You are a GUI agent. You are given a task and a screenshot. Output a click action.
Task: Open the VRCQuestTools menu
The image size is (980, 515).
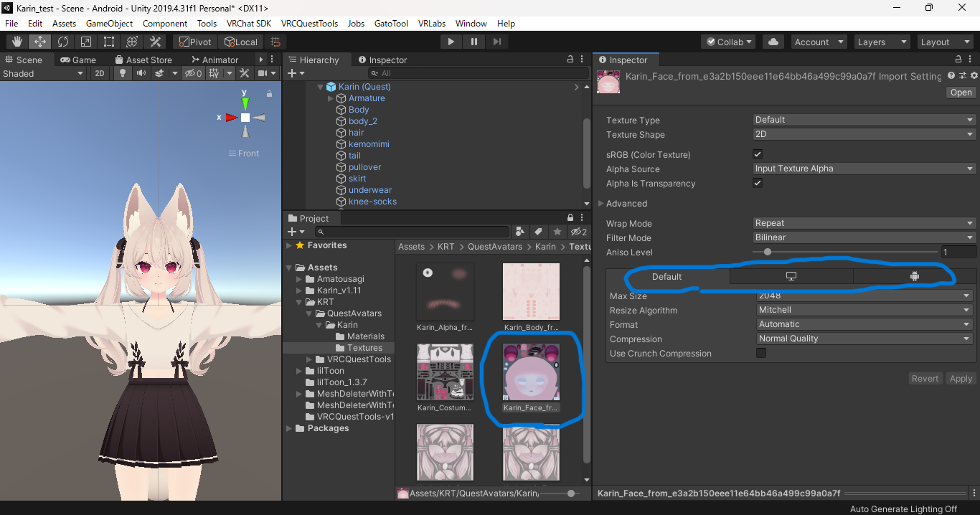click(309, 24)
